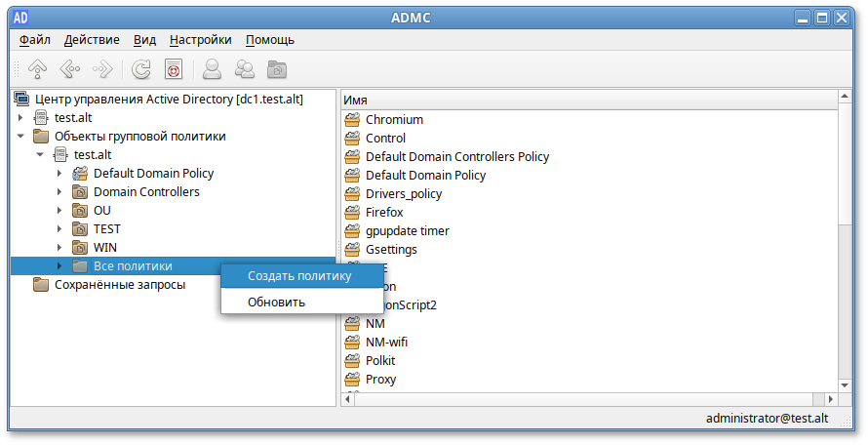Collapse the Объекты групповой политики node
This screenshot has width=868, height=445.
coord(20,137)
